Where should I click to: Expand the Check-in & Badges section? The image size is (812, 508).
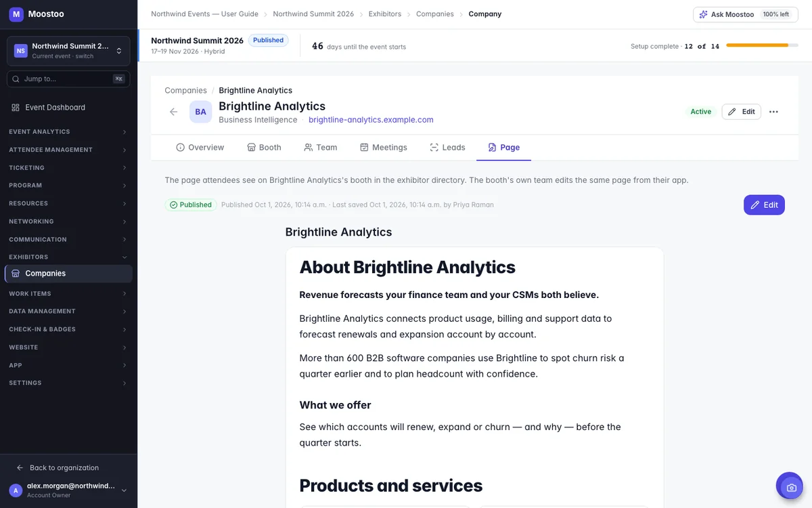[68, 329]
